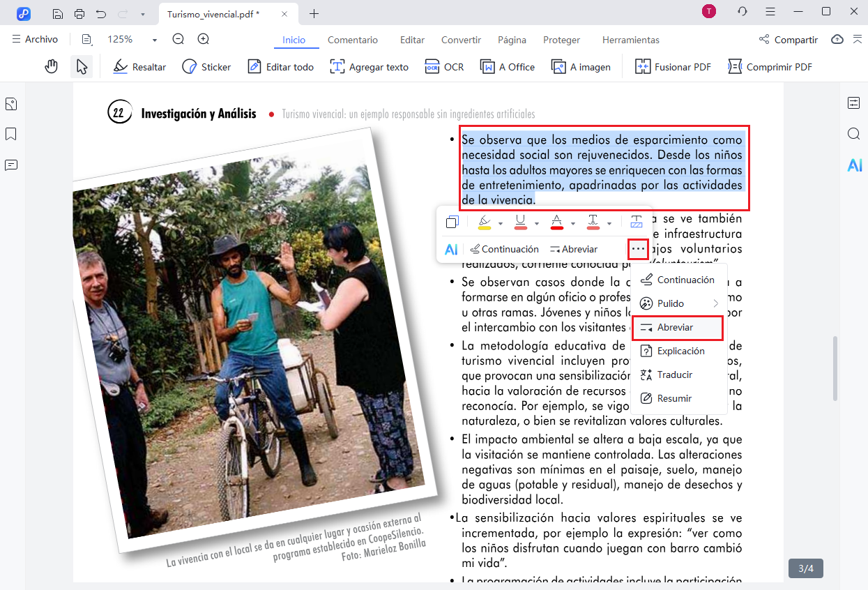This screenshot has height=590, width=868.
Task: Expand the Pulido submenu
Action: click(715, 303)
